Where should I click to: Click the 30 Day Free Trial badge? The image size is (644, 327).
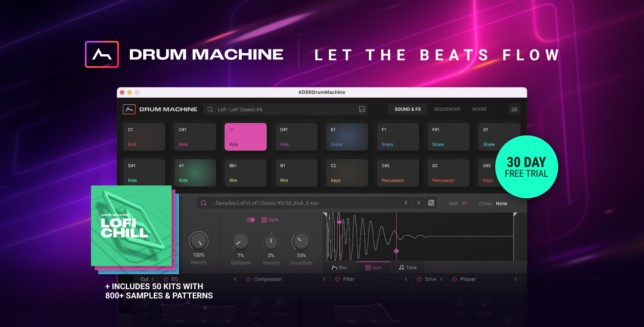click(x=526, y=167)
